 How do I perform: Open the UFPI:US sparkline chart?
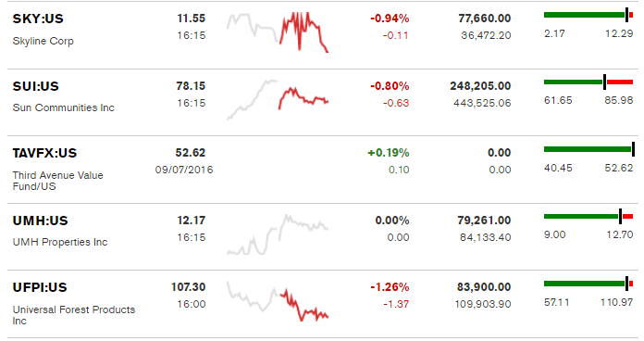[278, 301]
